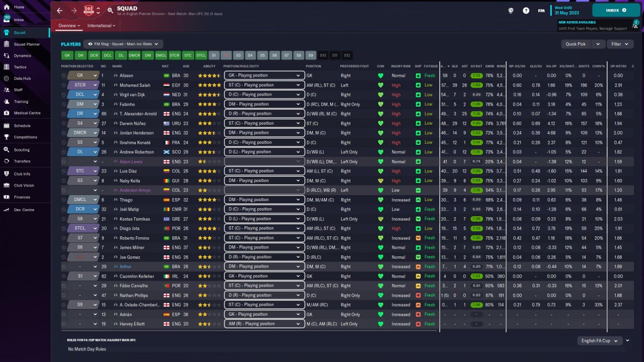Select the S12 substitute slot chip
Image resolution: width=644 pixels, height=362 pixels.
coord(347,55)
